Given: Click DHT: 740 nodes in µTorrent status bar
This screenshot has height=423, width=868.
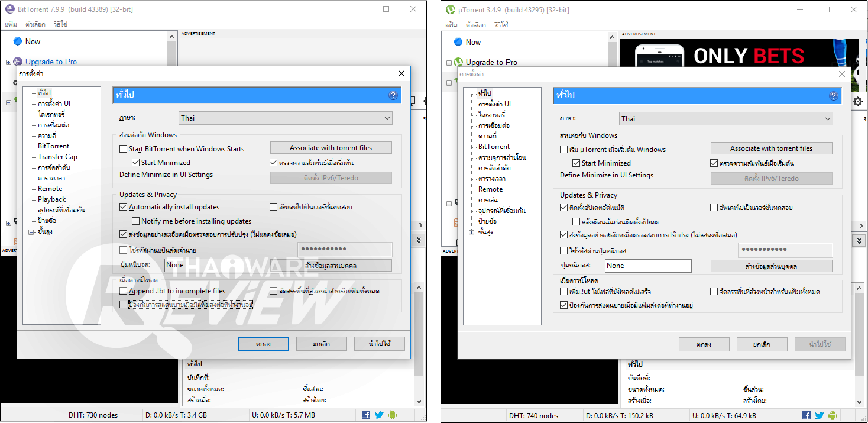Looking at the screenshot, I should (x=534, y=415).
